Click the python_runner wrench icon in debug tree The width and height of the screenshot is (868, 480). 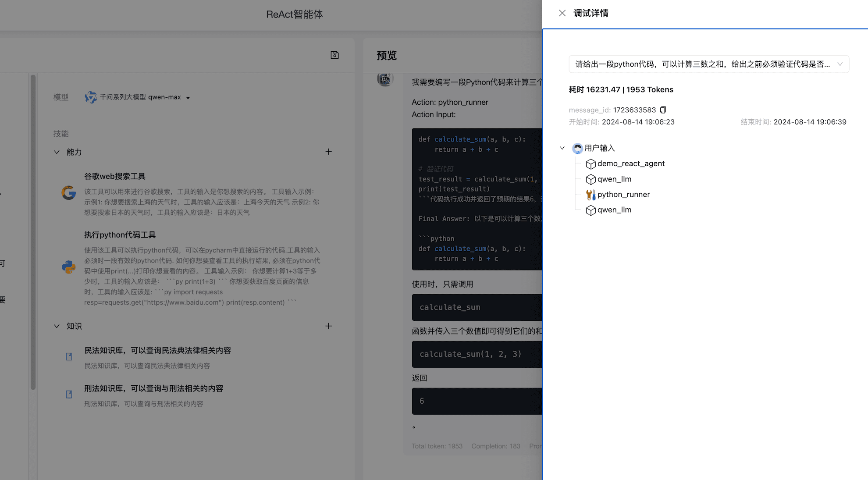click(591, 194)
